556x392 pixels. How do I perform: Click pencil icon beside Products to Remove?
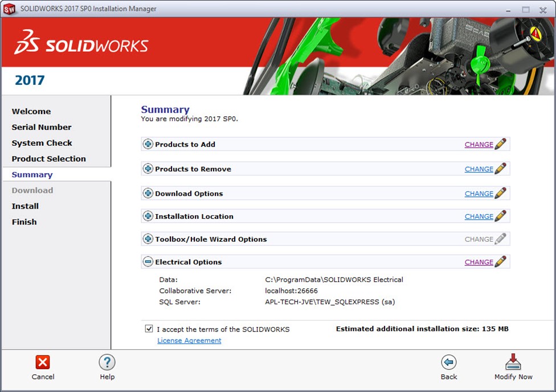pos(500,169)
